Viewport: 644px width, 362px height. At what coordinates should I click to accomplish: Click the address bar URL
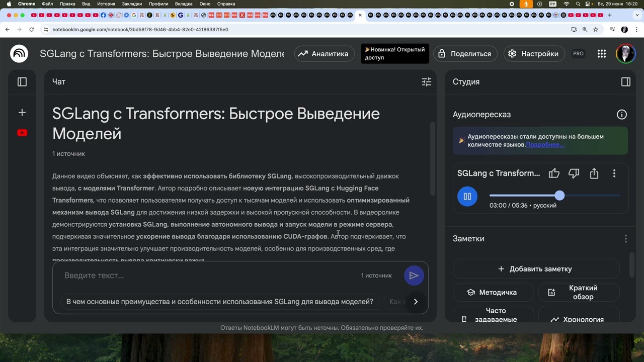140,30
